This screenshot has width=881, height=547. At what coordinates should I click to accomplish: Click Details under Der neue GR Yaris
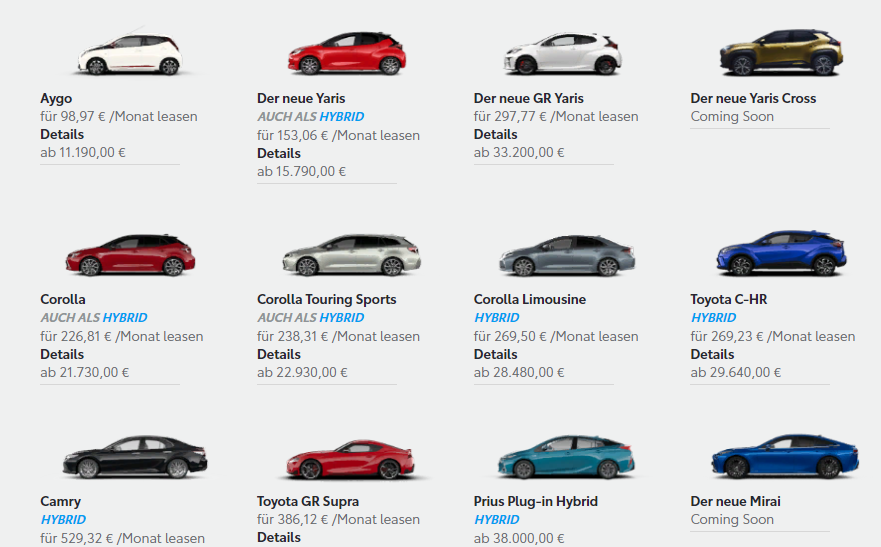pyautogui.click(x=496, y=135)
